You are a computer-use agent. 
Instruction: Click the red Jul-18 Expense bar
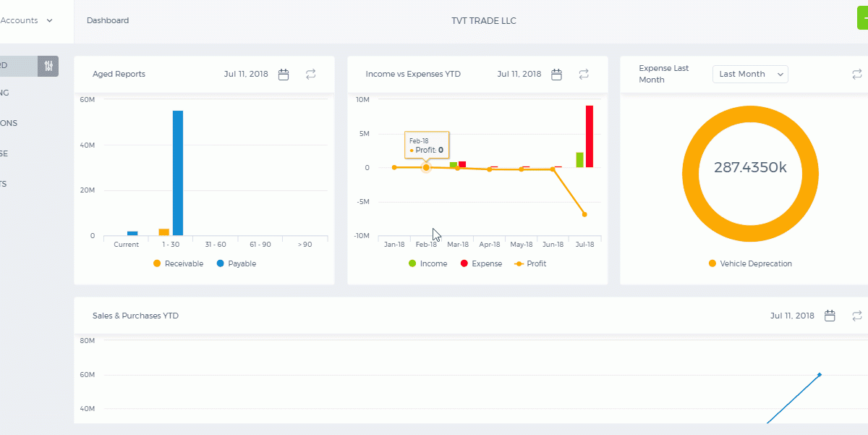(590, 137)
